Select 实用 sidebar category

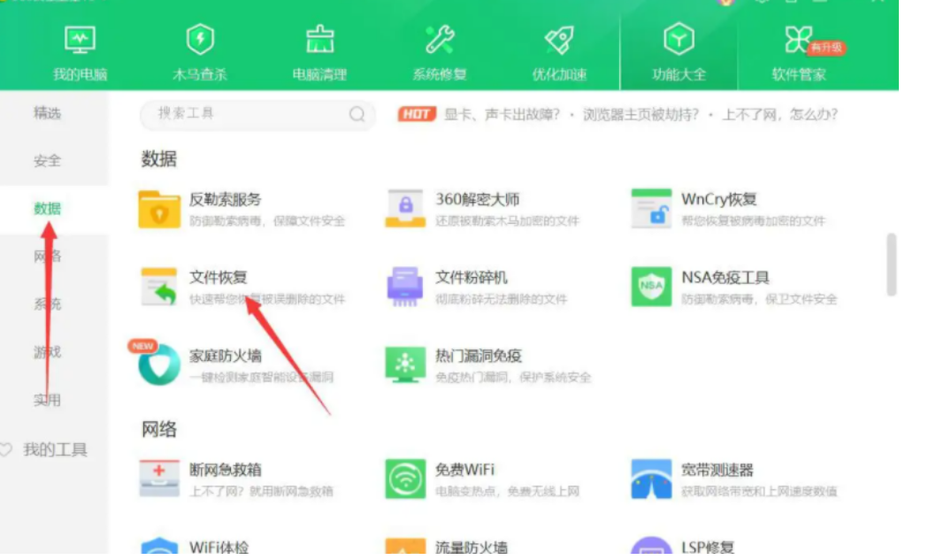pyautogui.click(x=47, y=400)
